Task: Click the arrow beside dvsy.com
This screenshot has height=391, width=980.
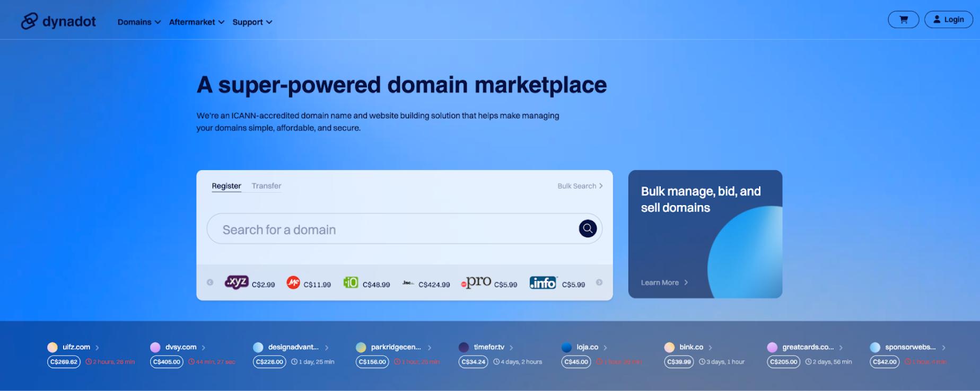Action: (204, 348)
